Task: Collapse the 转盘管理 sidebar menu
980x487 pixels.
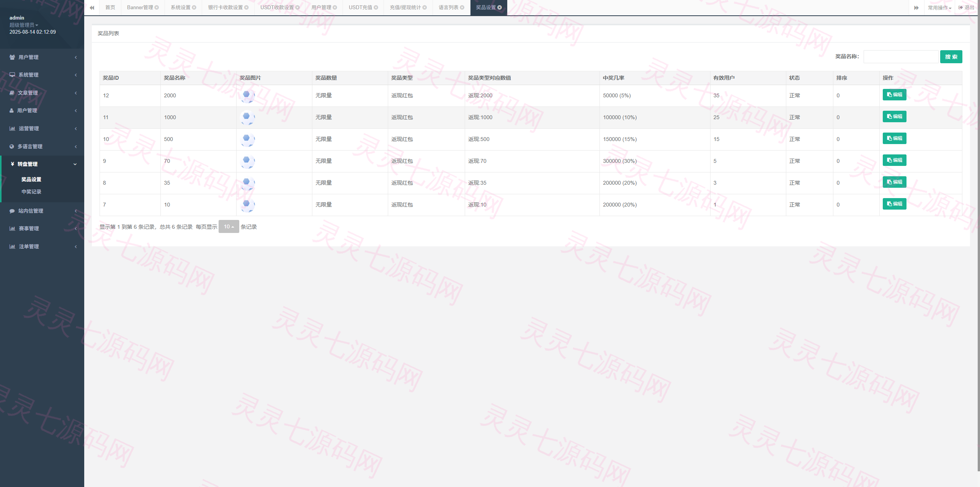Action: 42,164
